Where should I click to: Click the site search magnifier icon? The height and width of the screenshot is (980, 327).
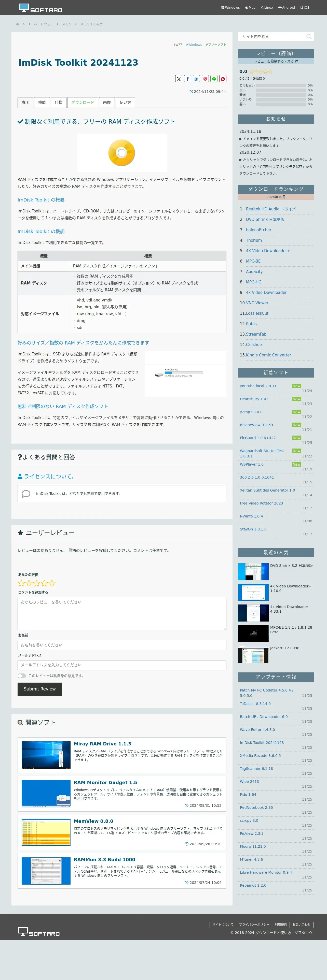coord(309,37)
